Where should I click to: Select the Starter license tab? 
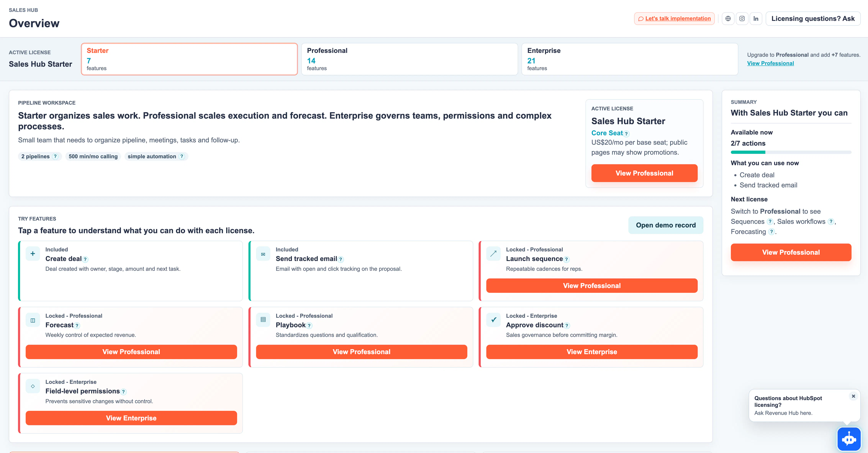[x=189, y=59]
